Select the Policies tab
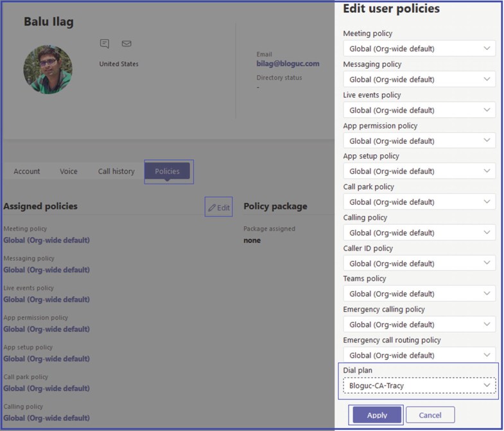 [x=167, y=171]
